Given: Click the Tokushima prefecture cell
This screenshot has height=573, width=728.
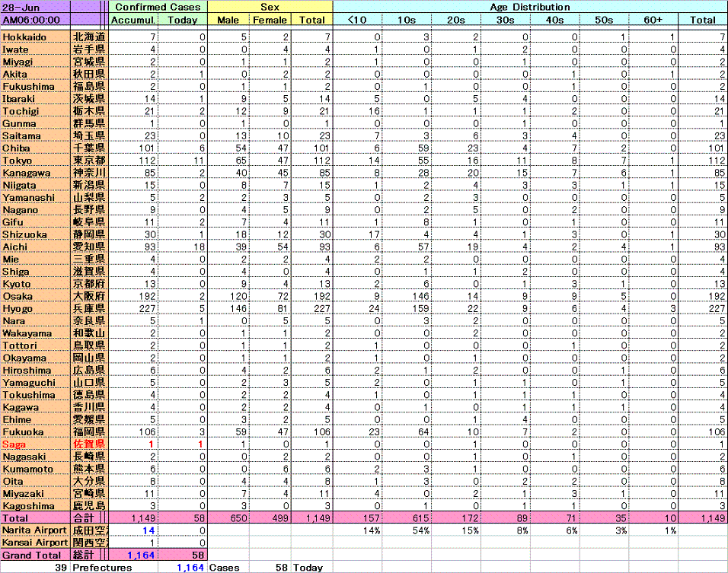Looking at the screenshot, I should (x=35, y=395).
